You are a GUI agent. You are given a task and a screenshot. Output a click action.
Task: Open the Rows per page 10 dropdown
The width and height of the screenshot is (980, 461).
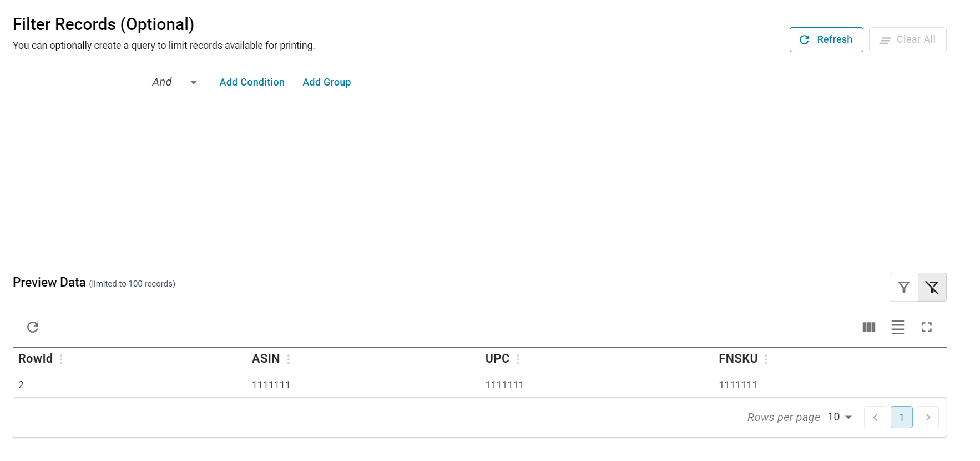coord(840,417)
